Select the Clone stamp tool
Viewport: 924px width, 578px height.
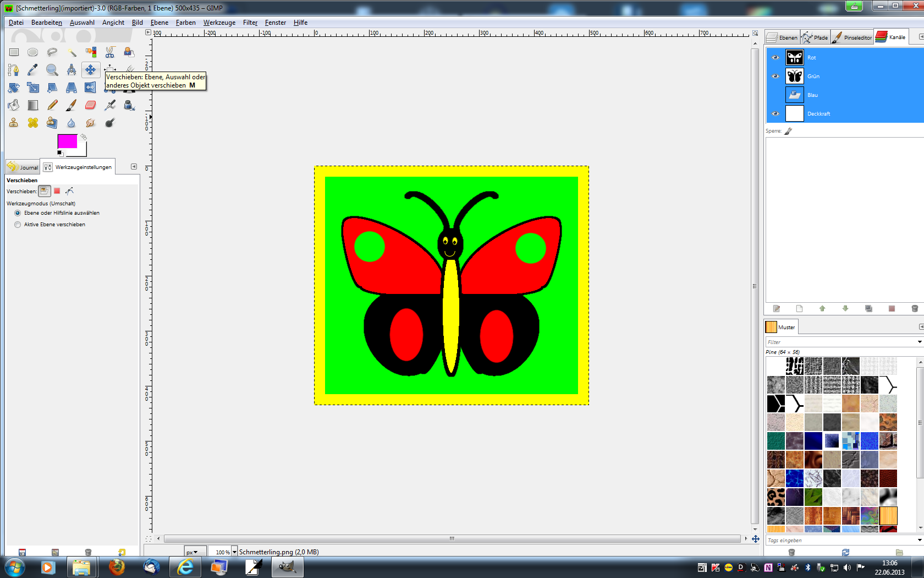click(14, 123)
